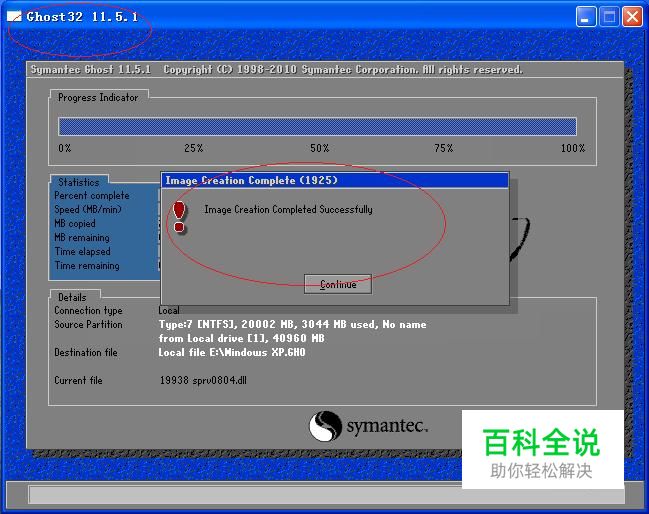Viewport: 649px width, 514px height.
Task: Click the 'Ghost32 11.5.1' window title text
Action: click(x=82, y=17)
